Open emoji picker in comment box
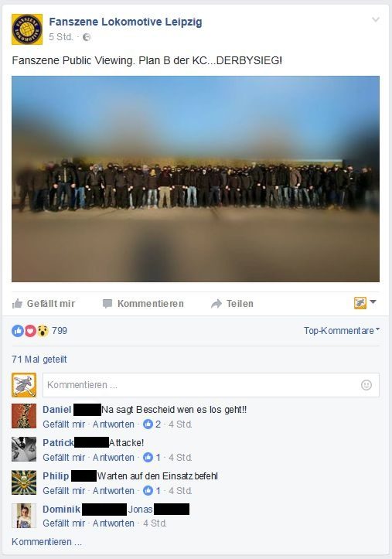392x559 pixels. pyautogui.click(x=366, y=385)
